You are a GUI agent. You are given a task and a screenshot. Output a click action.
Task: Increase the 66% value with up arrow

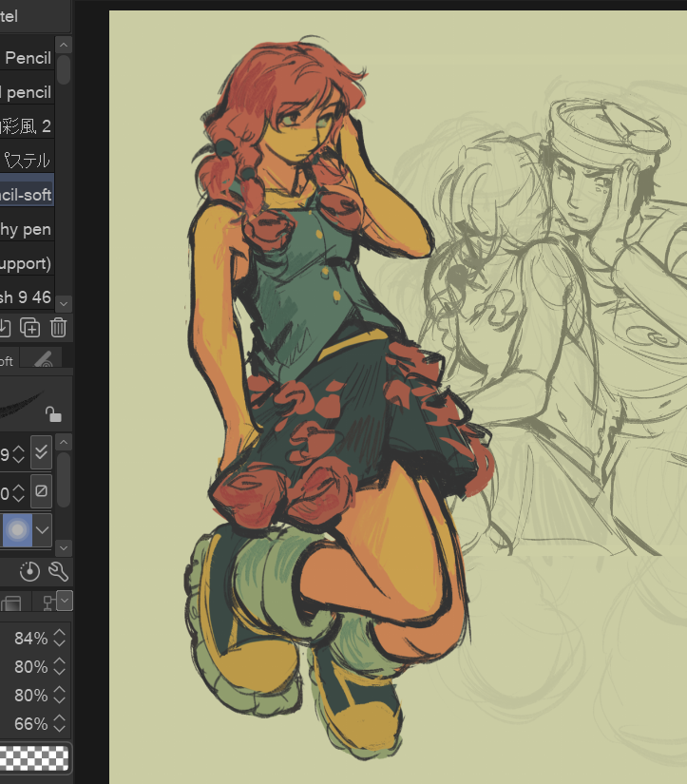60,718
